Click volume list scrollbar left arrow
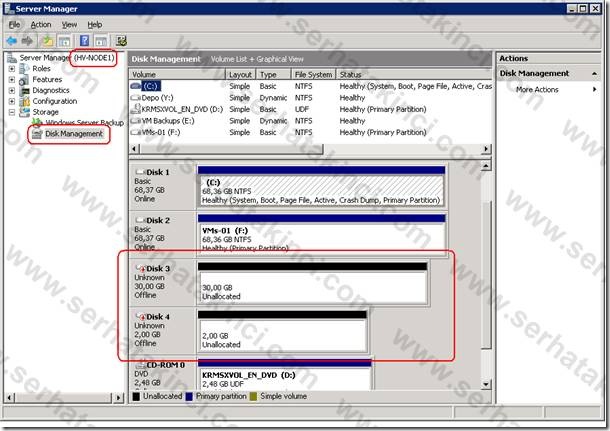Image resolution: width=610 pixels, height=431 pixels. point(135,149)
